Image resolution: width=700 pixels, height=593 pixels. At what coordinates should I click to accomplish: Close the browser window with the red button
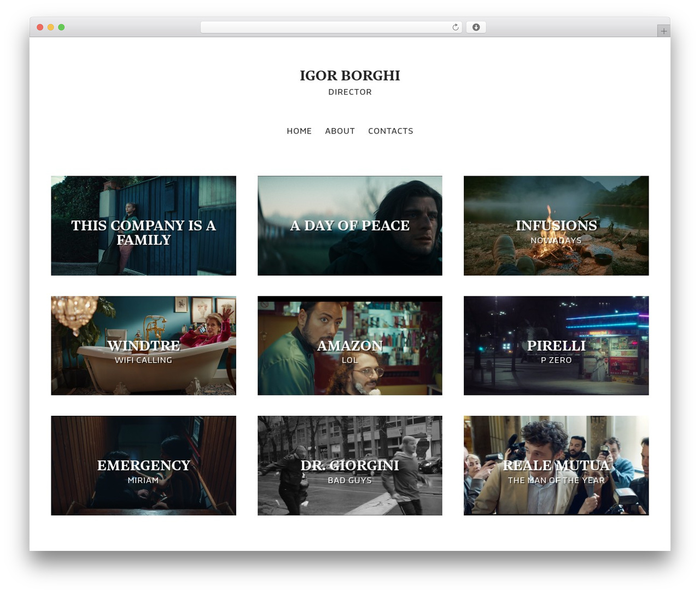click(40, 27)
